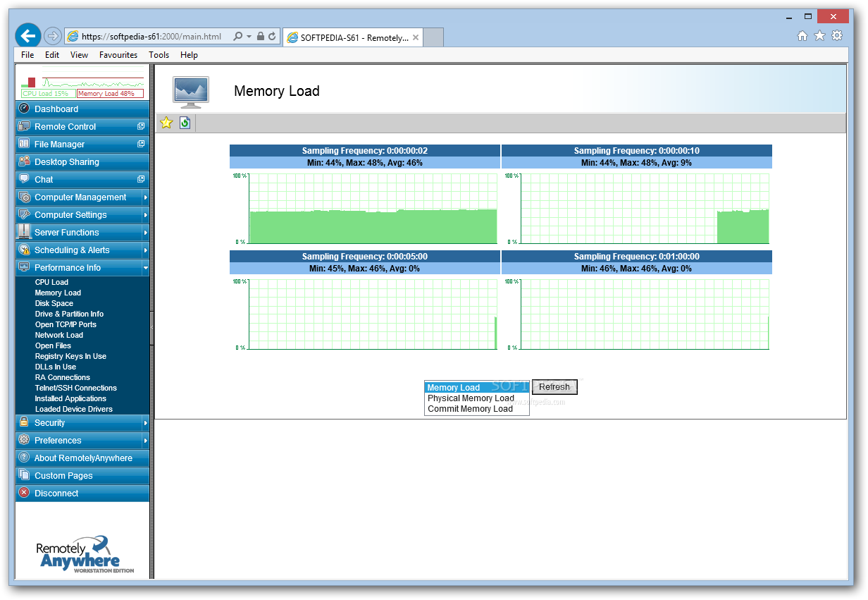The height and width of the screenshot is (600, 868).
Task: Click the Custom Pages documents icon
Action: pos(25,475)
